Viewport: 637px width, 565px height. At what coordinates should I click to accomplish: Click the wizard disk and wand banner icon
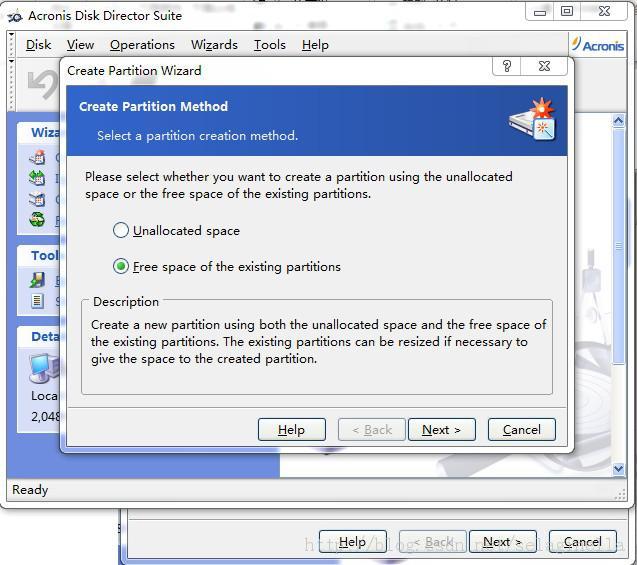tap(532, 120)
